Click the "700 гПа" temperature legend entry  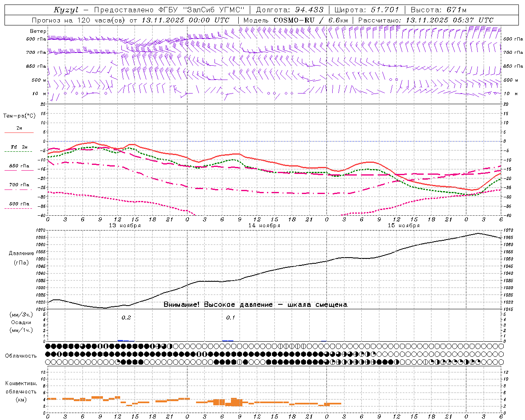(19, 185)
